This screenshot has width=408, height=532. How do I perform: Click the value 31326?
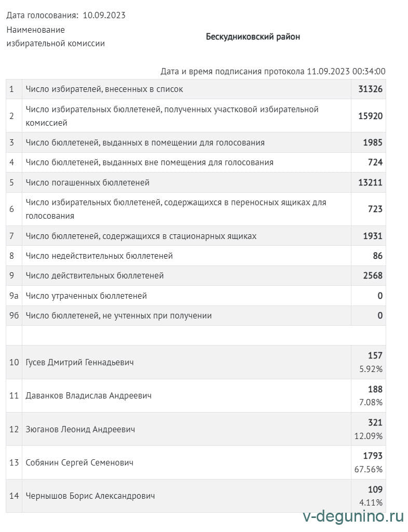[370, 89]
